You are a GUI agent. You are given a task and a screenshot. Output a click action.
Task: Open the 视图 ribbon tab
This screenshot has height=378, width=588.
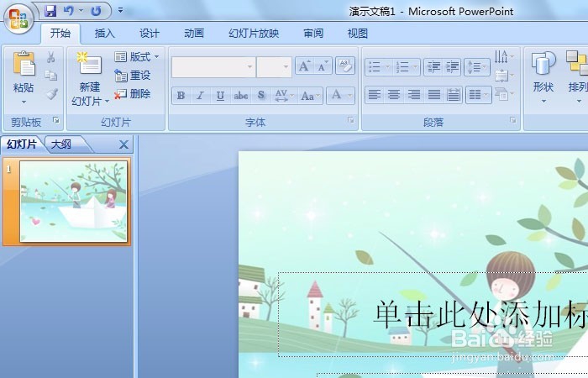click(357, 34)
